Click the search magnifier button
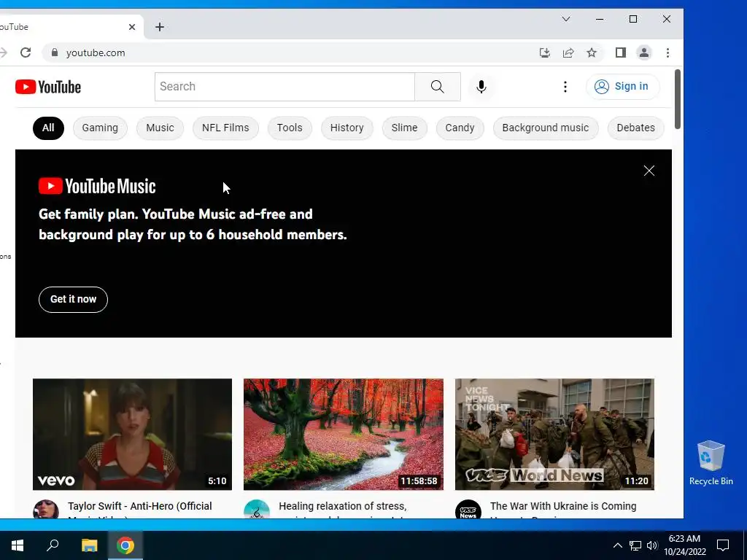 point(438,87)
